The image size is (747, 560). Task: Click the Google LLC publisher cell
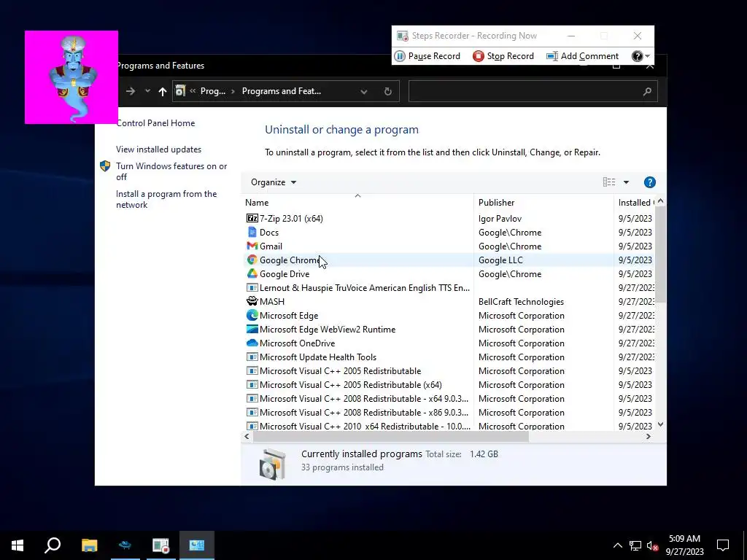point(500,260)
